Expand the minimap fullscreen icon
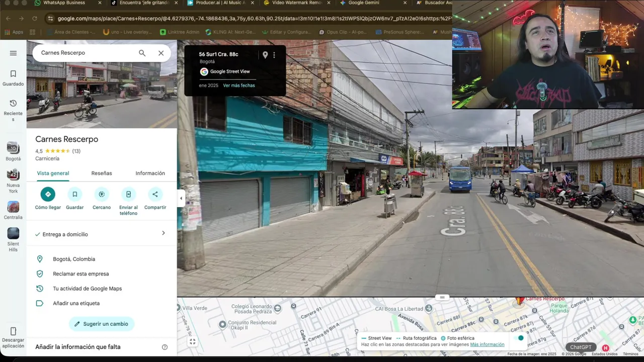This screenshot has height=362, width=644. [193, 342]
